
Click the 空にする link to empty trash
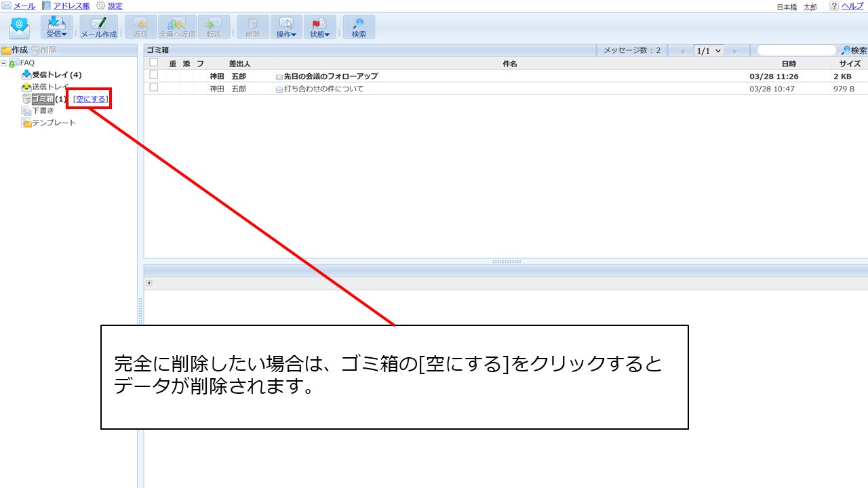[89, 98]
